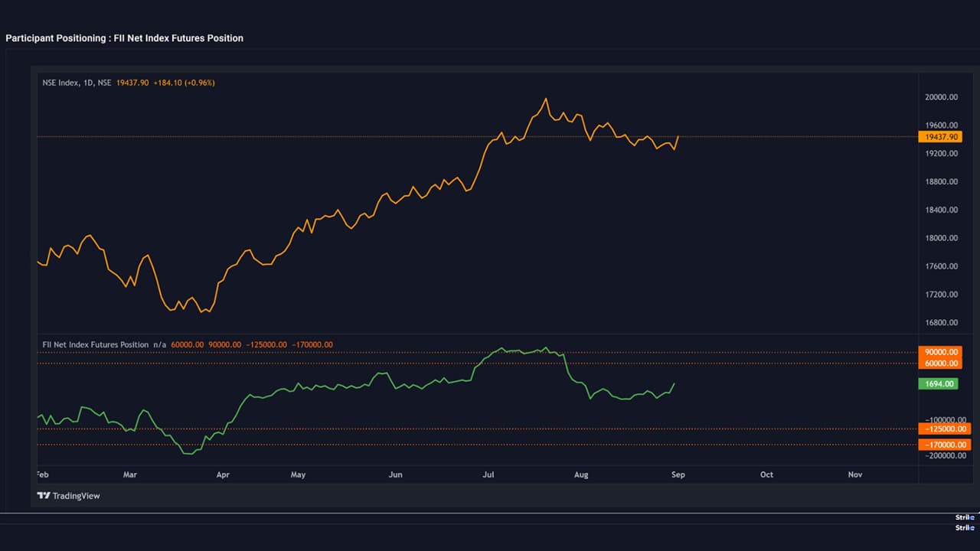Click the 16800.00 price scale tick

pyautogui.click(x=941, y=323)
